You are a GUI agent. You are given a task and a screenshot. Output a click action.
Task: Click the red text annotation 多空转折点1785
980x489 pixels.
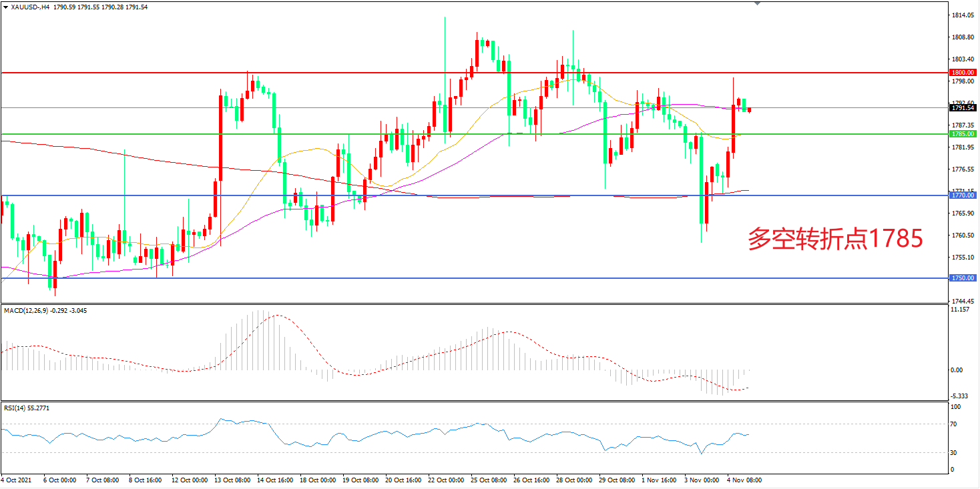click(835, 239)
